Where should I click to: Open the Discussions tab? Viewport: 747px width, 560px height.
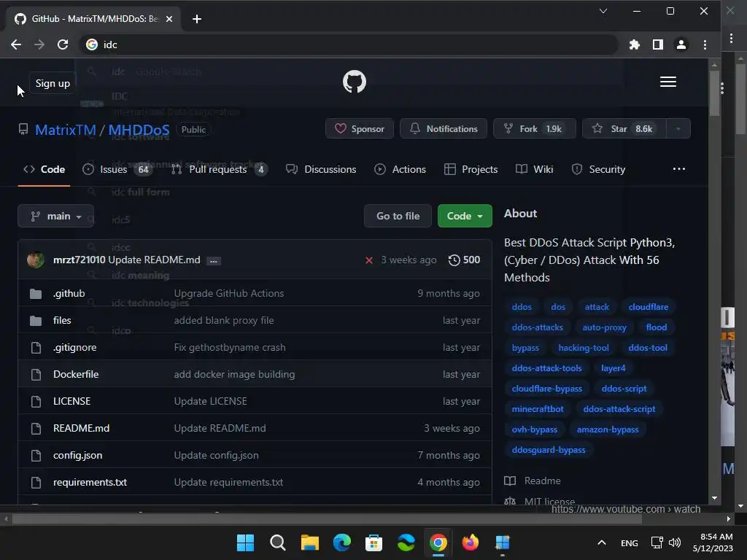pyautogui.click(x=321, y=169)
